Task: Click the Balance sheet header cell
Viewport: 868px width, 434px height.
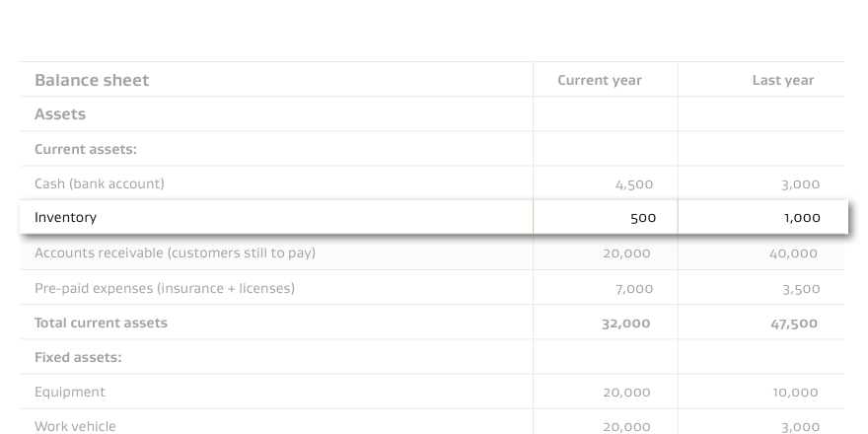Action: pyautogui.click(x=92, y=80)
